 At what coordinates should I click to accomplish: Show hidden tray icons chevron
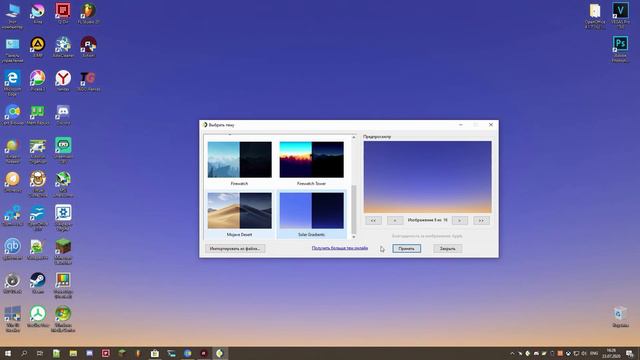coord(512,353)
